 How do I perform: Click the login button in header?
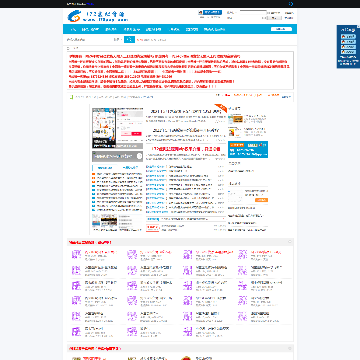click(275, 18)
